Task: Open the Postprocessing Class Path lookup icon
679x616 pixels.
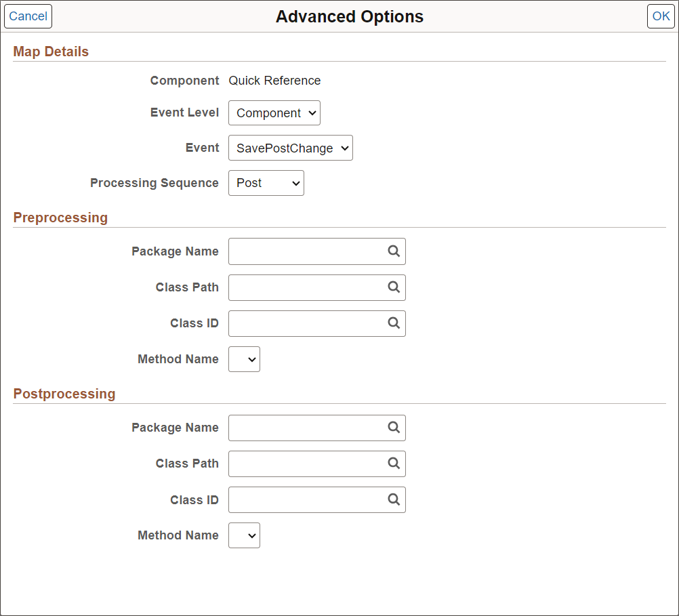Action: [x=394, y=464]
